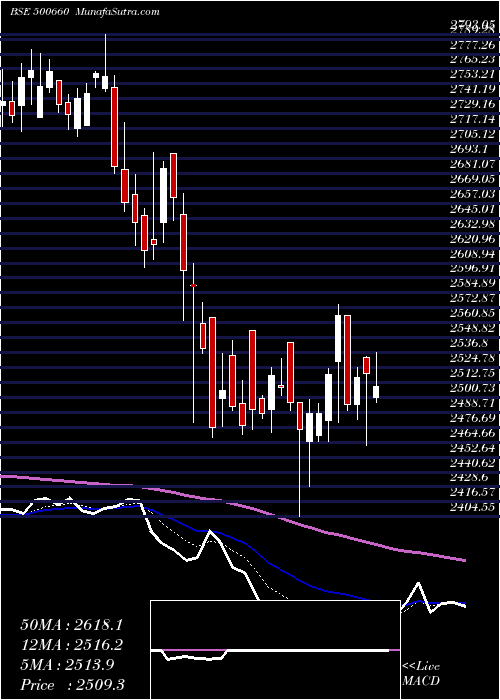Screen dimensions: 500x700
Task: Select the 2717.14 price axis label
Action: coord(473,119)
